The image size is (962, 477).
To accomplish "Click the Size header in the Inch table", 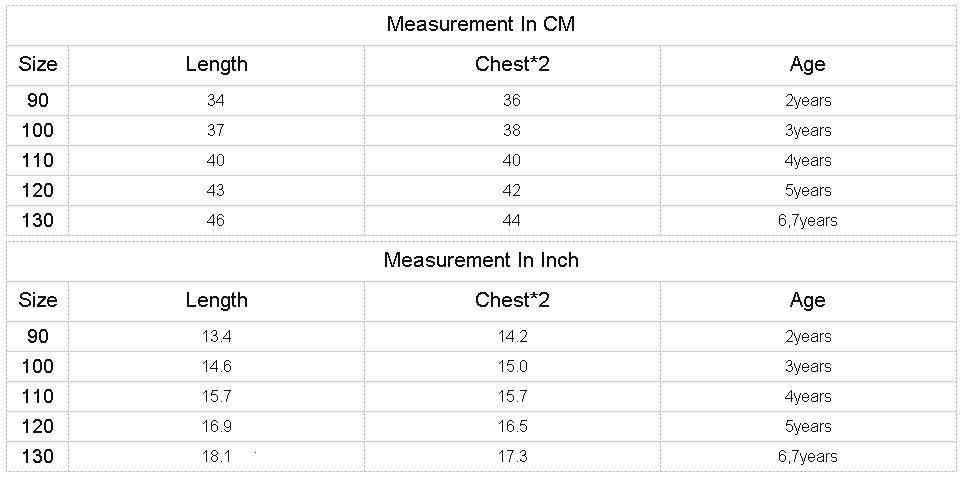I will pyautogui.click(x=38, y=300).
